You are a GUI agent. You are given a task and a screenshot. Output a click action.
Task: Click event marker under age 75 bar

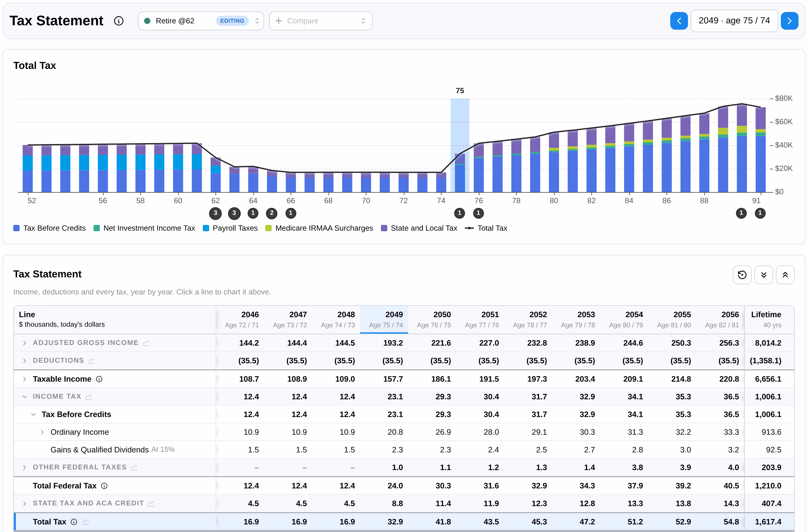[459, 213]
